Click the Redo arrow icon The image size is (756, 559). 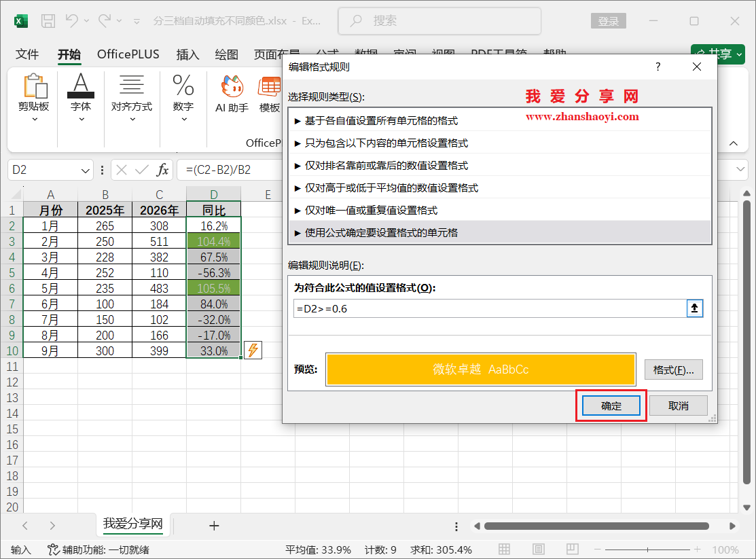pos(105,21)
